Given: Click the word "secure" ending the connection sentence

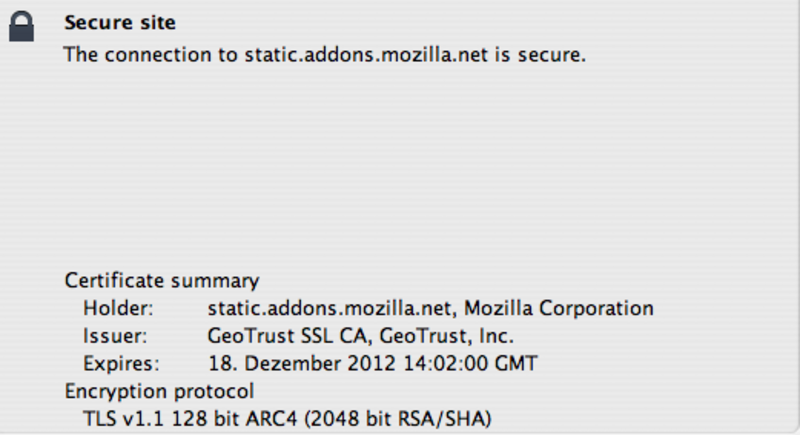Looking at the screenshot, I should (x=549, y=55).
